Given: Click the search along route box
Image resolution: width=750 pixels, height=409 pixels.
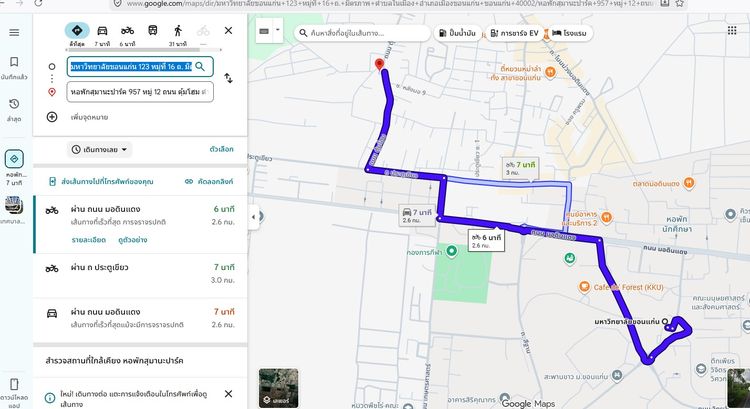Looking at the screenshot, I should click(x=362, y=33).
